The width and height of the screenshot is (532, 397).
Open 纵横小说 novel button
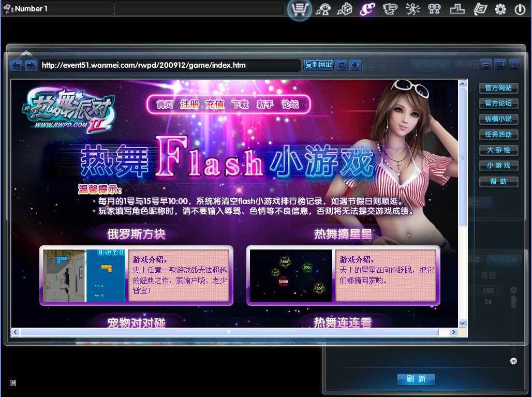coord(498,119)
